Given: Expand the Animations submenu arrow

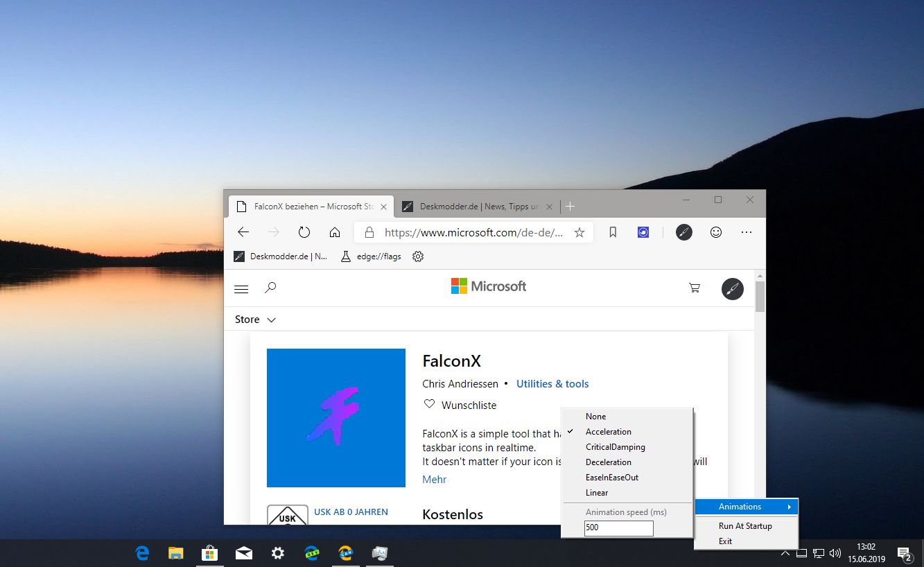Looking at the screenshot, I should tap(789, 507).
